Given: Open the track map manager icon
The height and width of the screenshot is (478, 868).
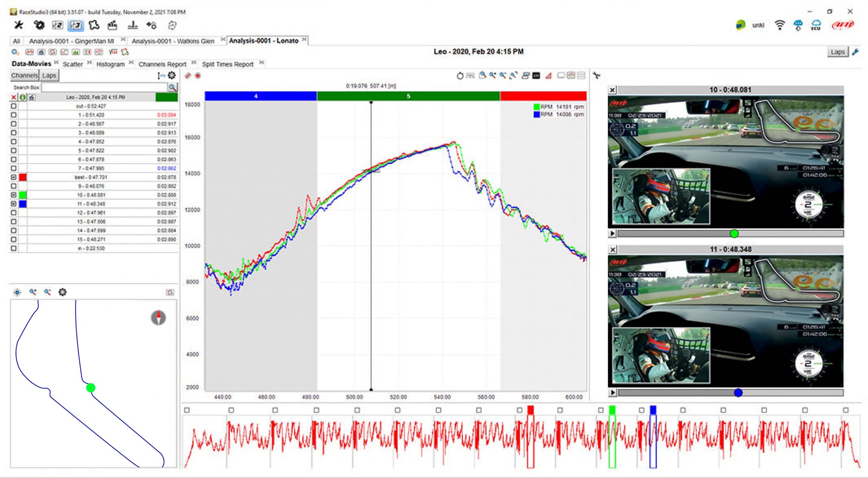Looking at the screenshot, I should point(94,25).
